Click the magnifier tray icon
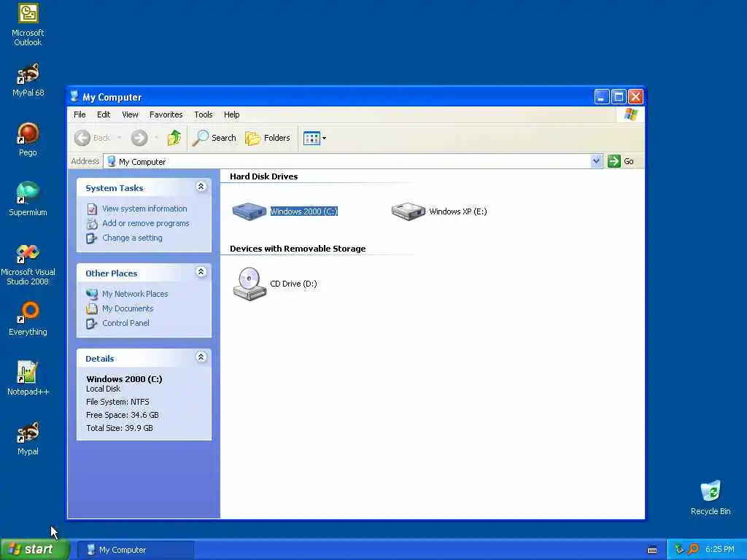Image resolution: width=747 pixels, height=560 pixels. 694,549
